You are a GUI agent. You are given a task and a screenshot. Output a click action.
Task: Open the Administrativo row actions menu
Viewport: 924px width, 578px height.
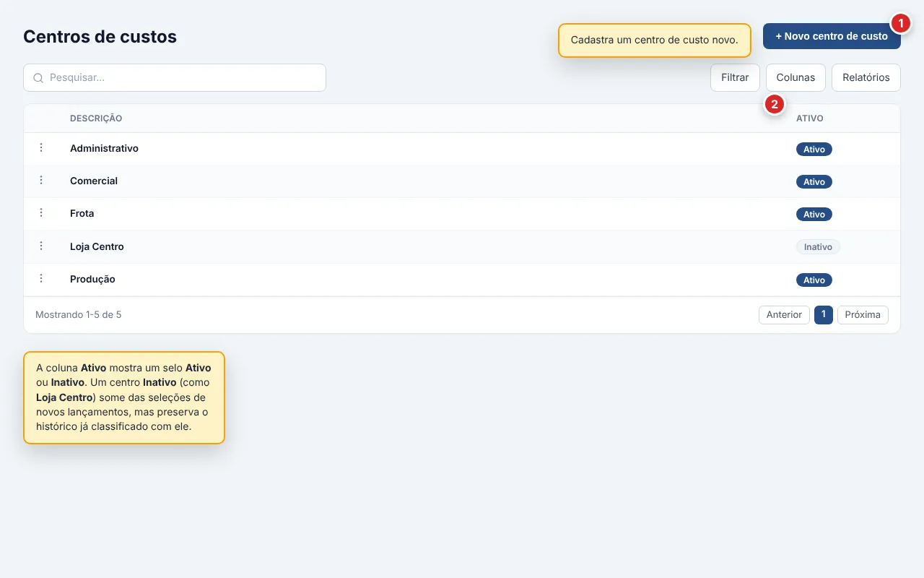pos(41,147)
